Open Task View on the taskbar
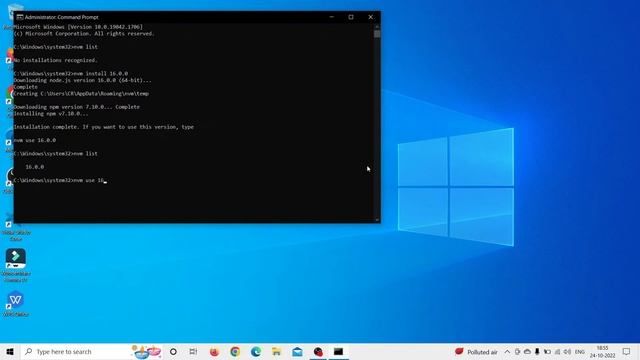Screen dimensions: 640x360 coord(193,351)
